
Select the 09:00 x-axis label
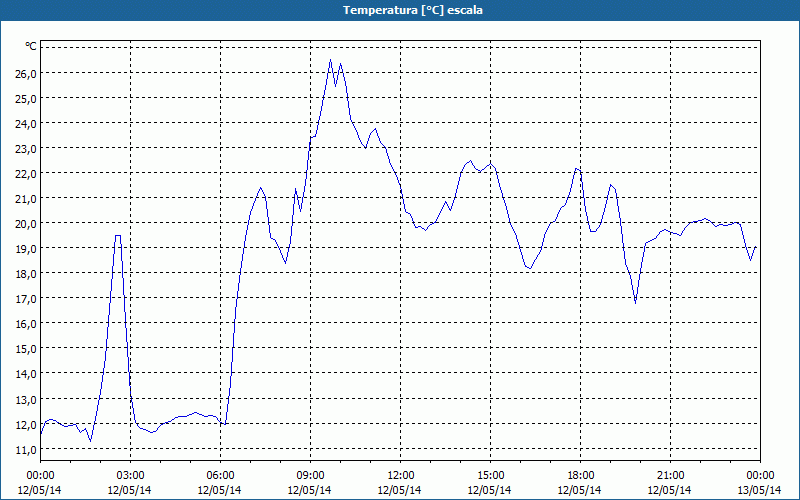(x=310, y=476)
